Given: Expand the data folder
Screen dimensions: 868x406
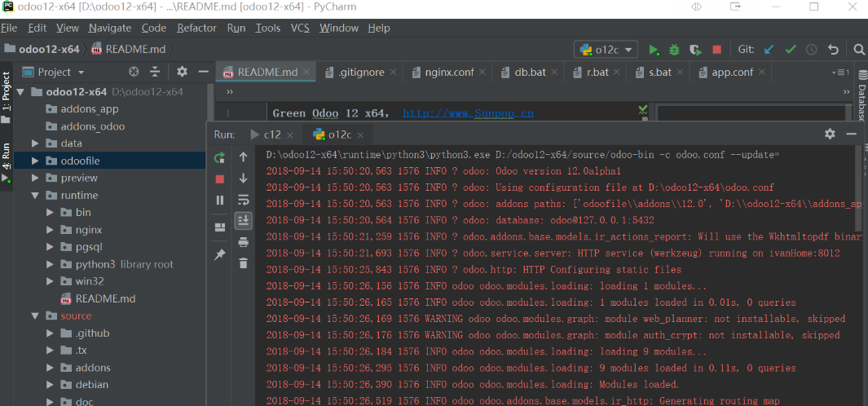Looking at the screenshot, I should pos(35,143).
